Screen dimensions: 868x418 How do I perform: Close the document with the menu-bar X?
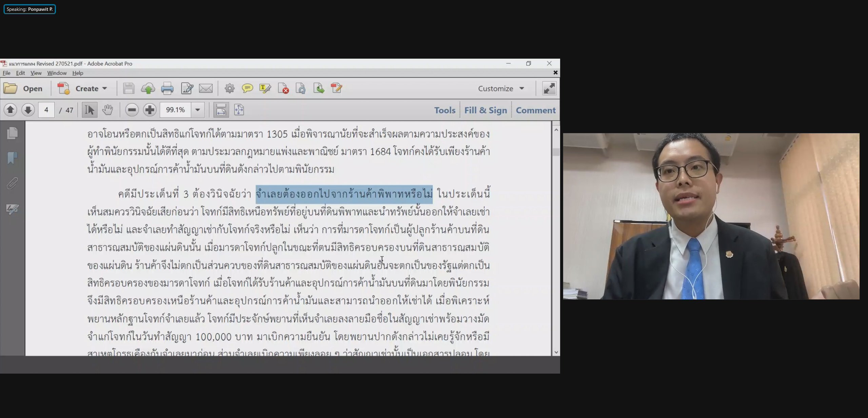555,73
